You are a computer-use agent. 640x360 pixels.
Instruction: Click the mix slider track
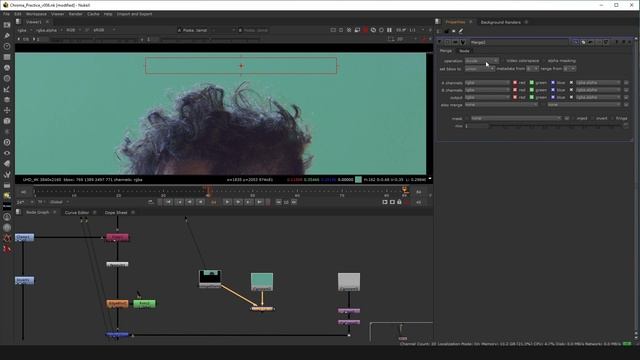pos(556,126)
